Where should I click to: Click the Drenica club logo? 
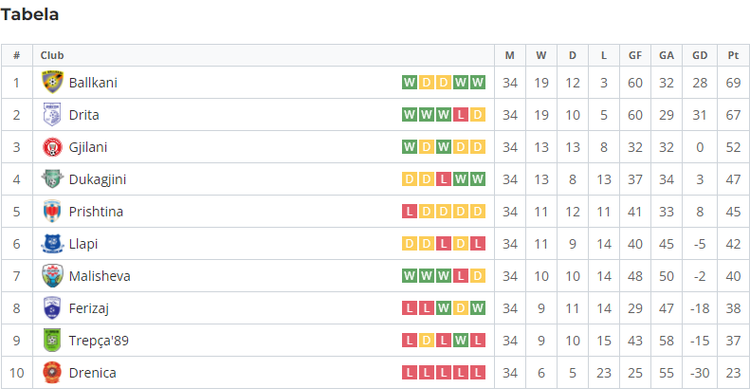pyautogui.click(x=52, y=373)
